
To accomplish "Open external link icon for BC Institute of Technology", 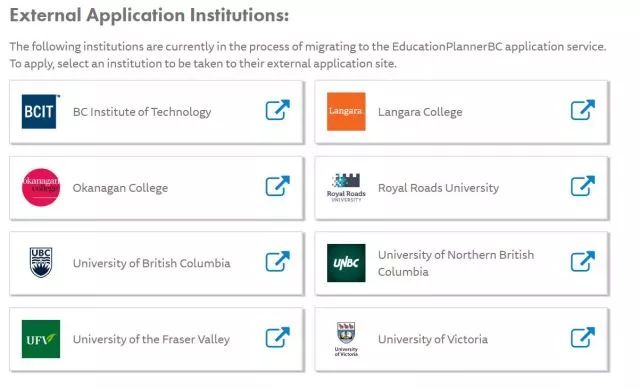I will point(278,110).
